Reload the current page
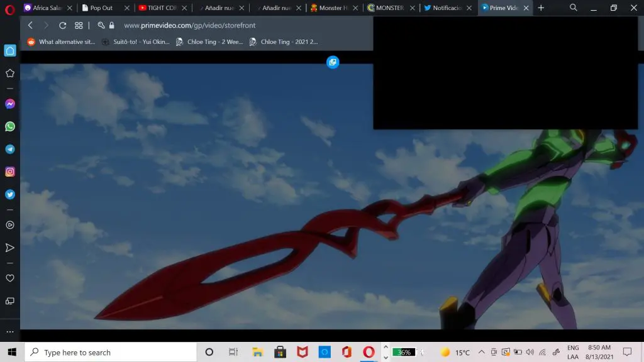 [x=62, y=26]
